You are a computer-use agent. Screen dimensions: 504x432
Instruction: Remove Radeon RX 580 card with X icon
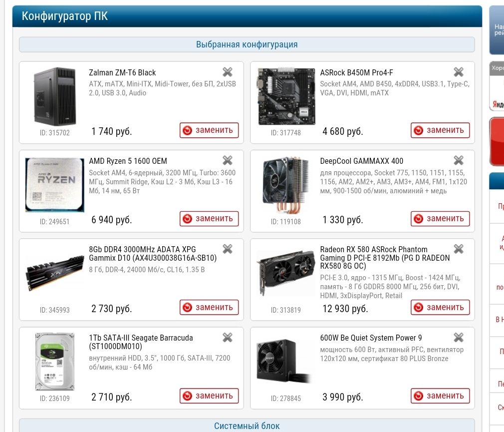click(x=459, y=249)
